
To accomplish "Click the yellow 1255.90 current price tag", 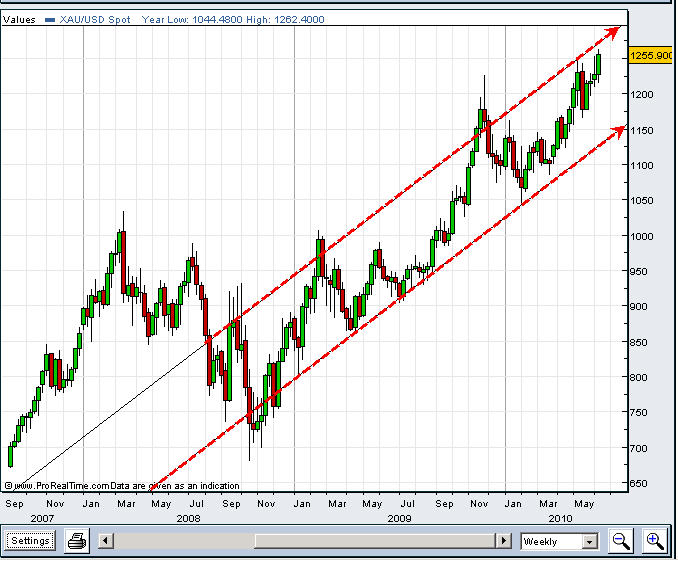I will pos(652,56).
